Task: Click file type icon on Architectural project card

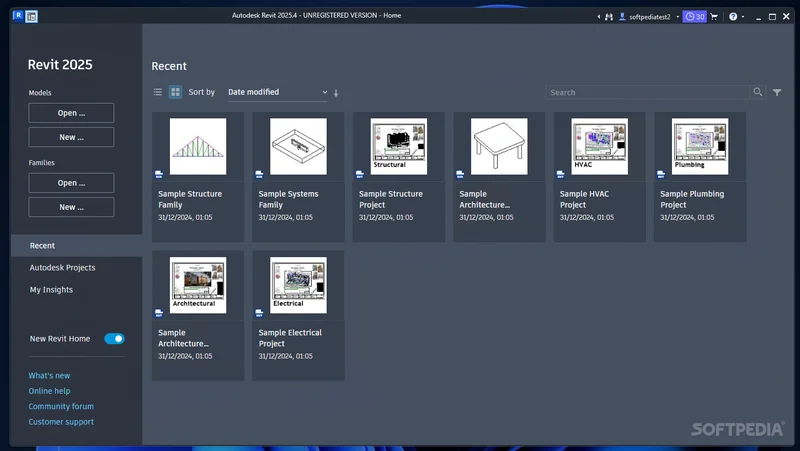Action: 159,313
